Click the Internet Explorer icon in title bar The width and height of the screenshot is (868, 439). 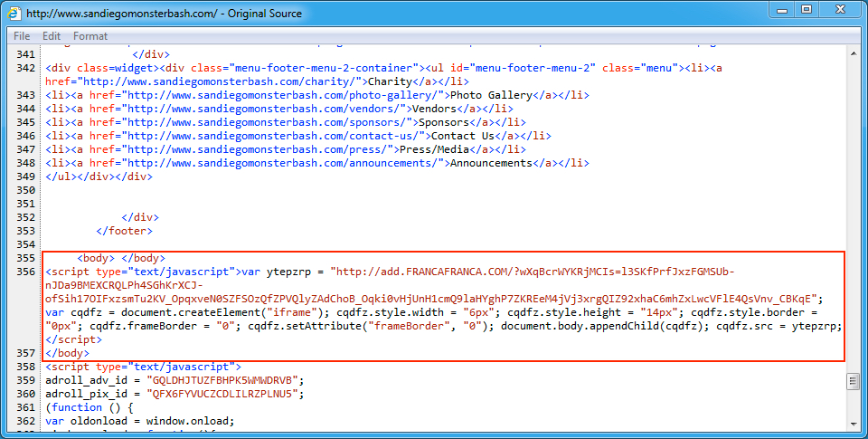(14, 13)
